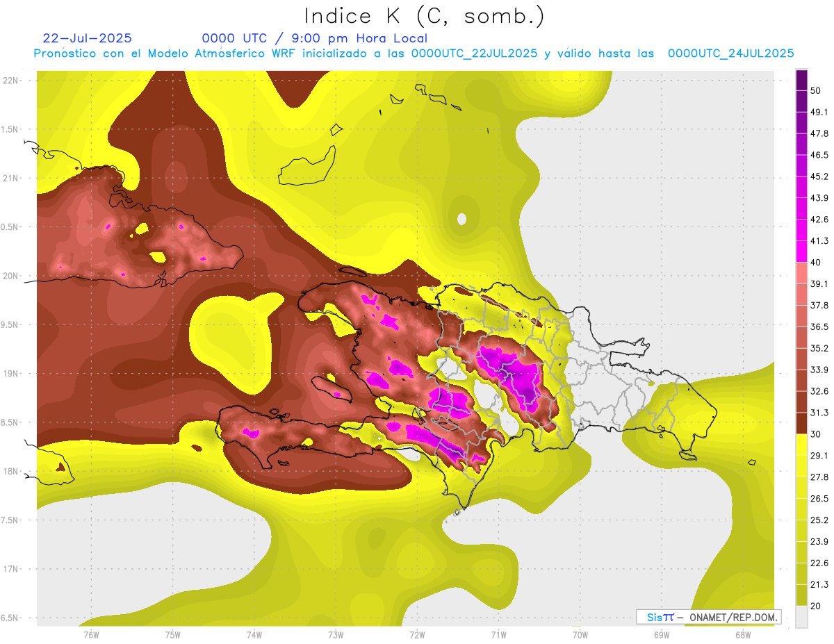834x644 pixels.
Task: Click the colorbar value "23.9"
Action: pyautogui.click(x=819, y=541)
